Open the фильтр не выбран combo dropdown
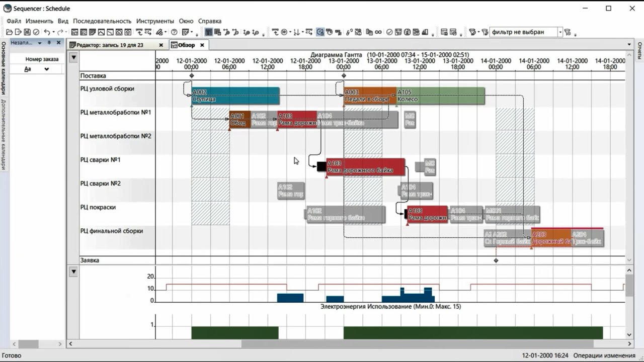Image resolution: width=644 pixels, height=362 pixels. 560,32
